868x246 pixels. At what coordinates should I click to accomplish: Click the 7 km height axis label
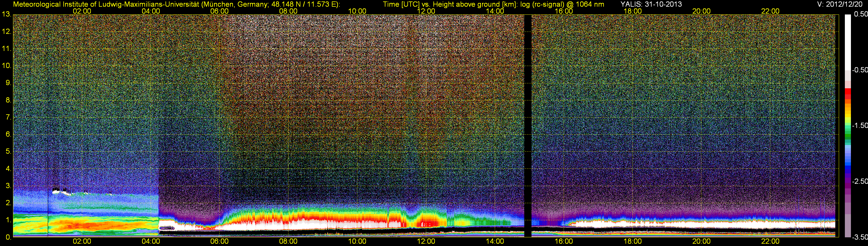(8, 117)
